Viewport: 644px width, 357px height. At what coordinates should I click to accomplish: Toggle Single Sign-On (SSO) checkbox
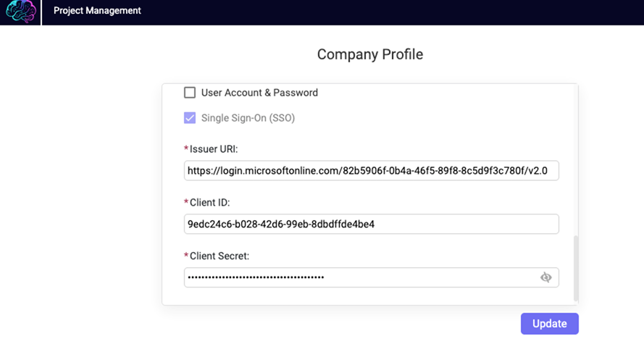point(190,118)
